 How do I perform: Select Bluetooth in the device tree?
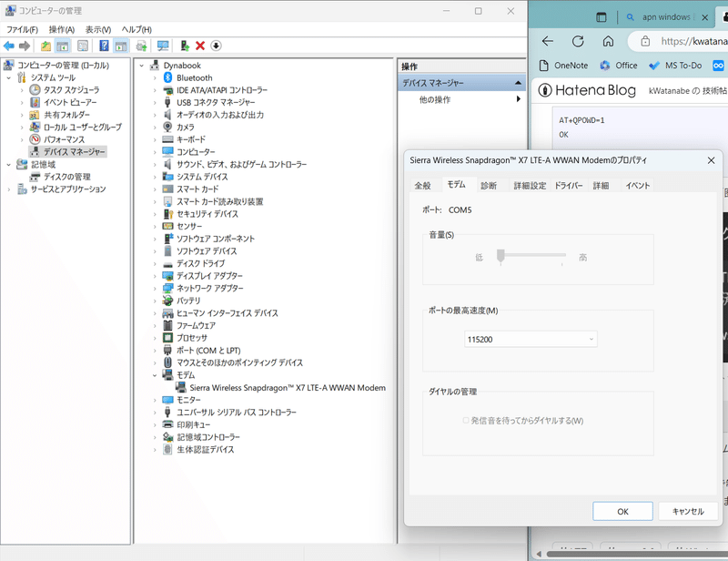(x=194, y=77)
